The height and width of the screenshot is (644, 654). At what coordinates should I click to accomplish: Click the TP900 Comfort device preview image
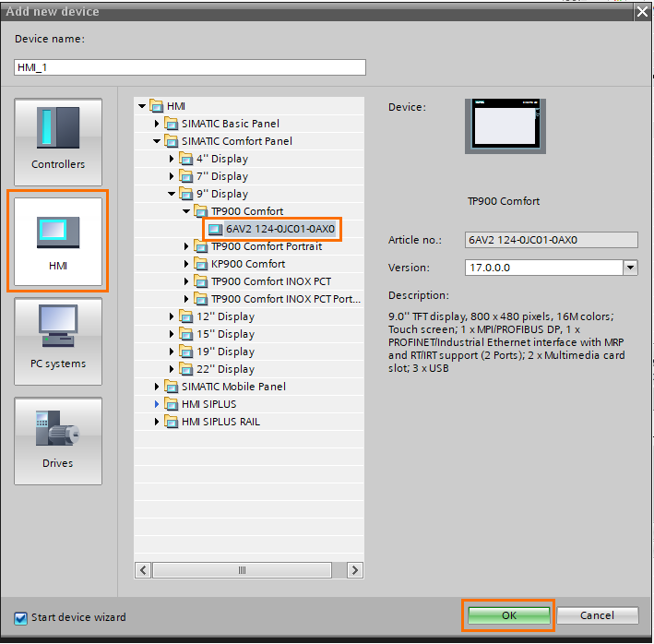505,126
